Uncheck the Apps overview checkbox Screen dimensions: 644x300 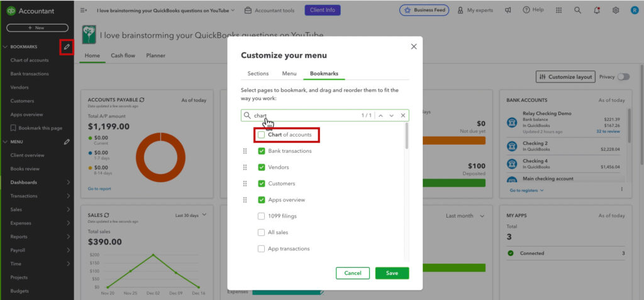tap(261, 200)
